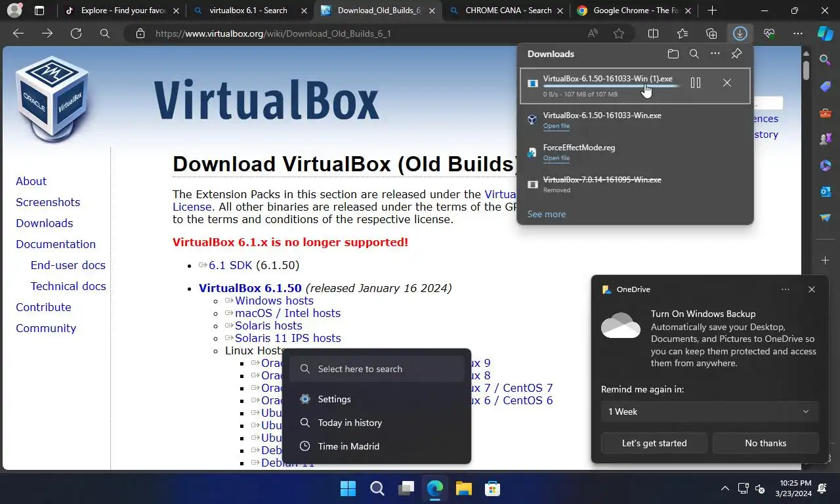
Task: Add a sidebar app with plus icon
Action: pos(826,261)
